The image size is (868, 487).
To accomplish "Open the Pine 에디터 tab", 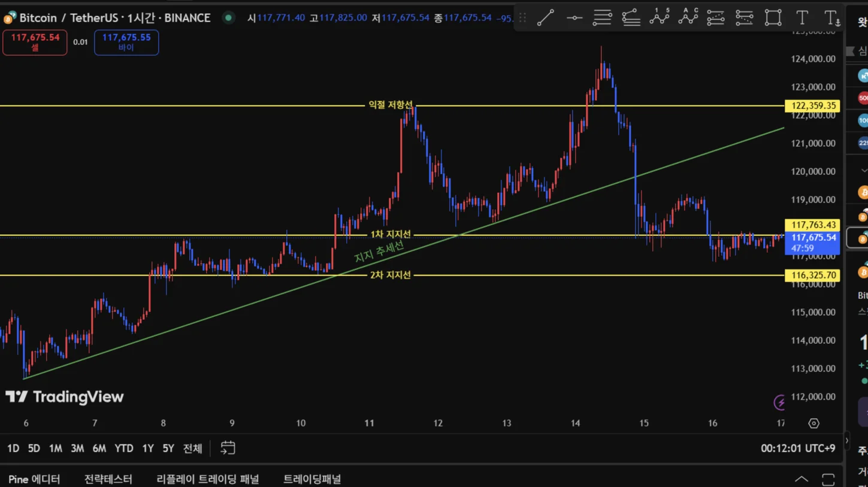I will [34, 479].
